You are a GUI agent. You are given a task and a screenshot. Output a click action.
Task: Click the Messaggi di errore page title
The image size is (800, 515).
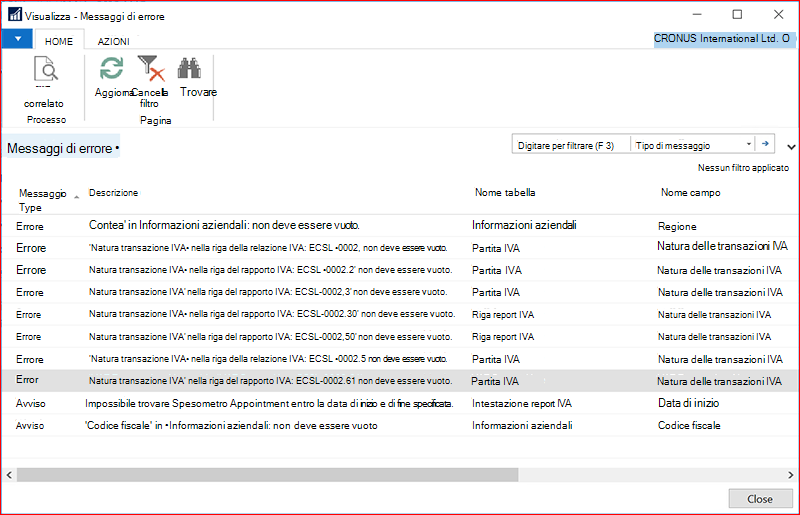[x=60, y=149]
